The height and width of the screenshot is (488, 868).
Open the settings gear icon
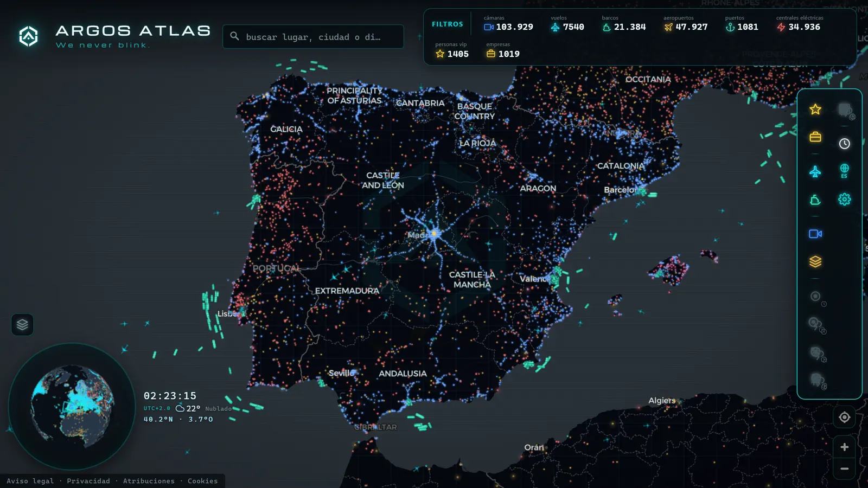[x=845, y=199]
